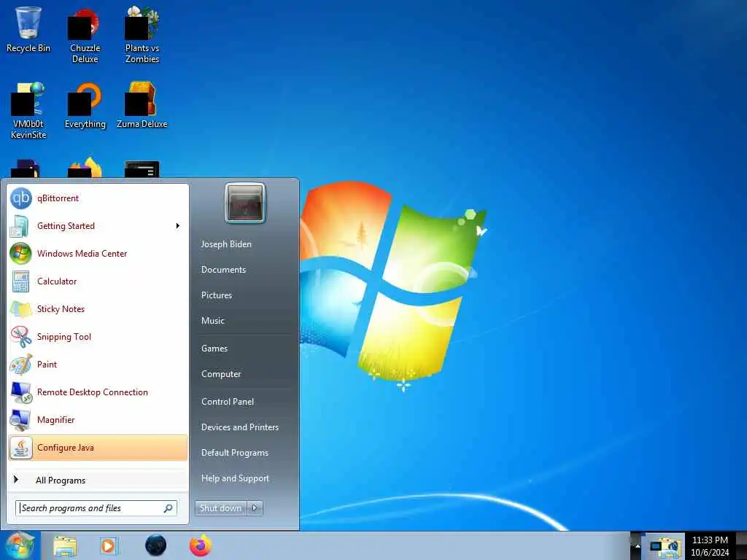
Task: Open the Recycle Bin on desktop
Action: click(x=28, y=29)
